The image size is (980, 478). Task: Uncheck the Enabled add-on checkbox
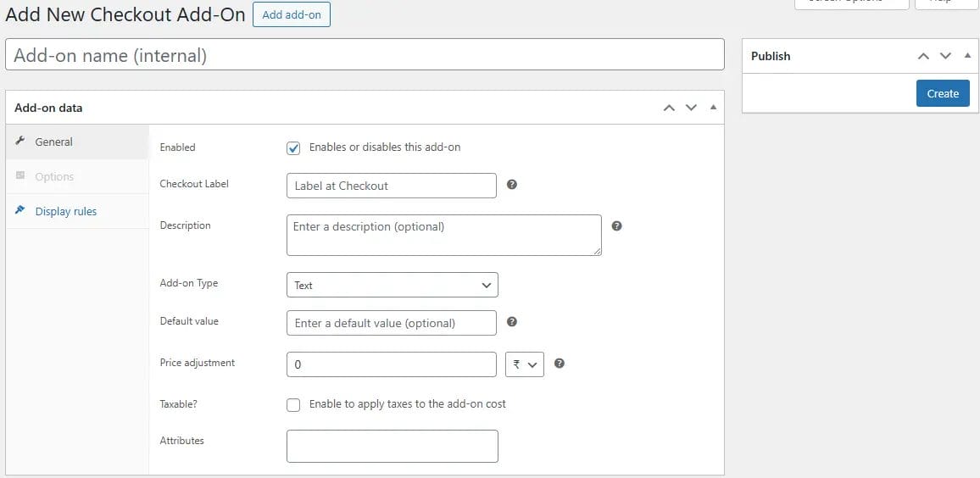293,148
